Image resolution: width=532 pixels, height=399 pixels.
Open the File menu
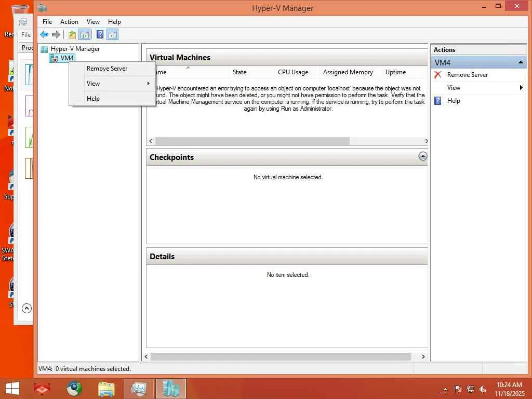click(47, 22)
